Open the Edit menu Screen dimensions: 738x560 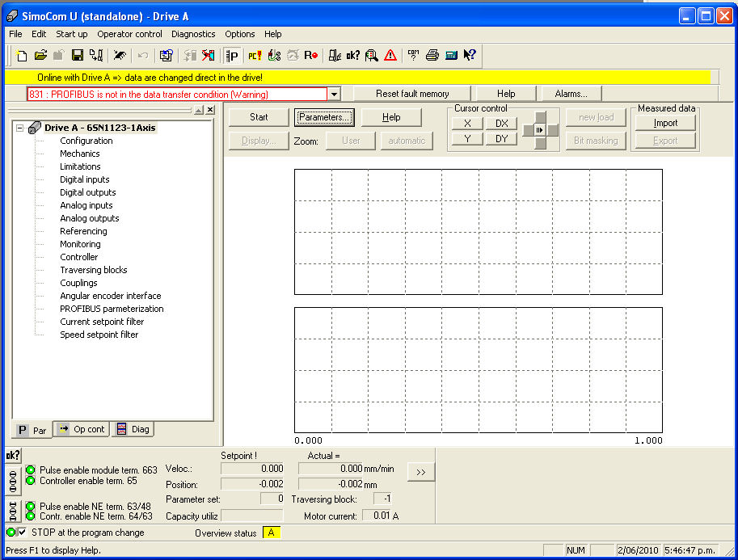(x=39, y=34)
